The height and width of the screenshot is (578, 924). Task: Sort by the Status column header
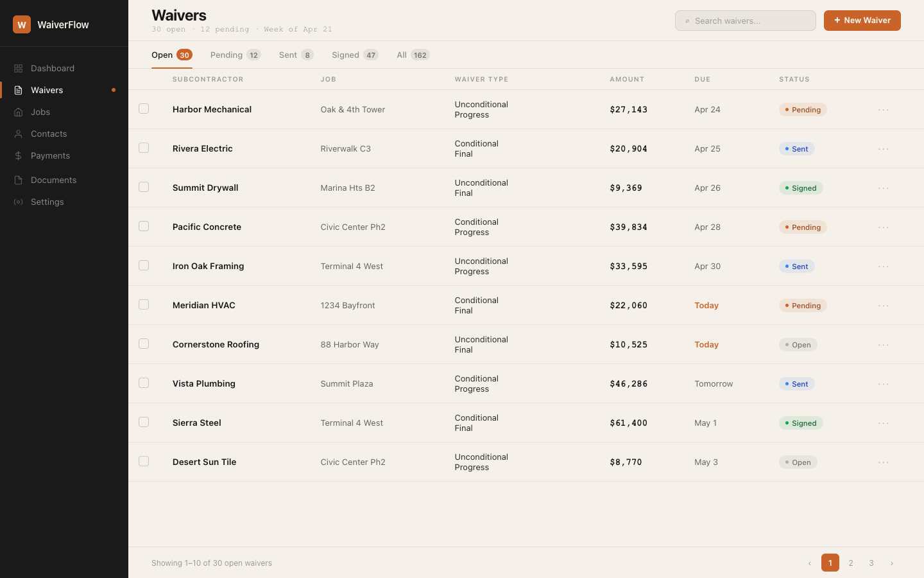794,80
